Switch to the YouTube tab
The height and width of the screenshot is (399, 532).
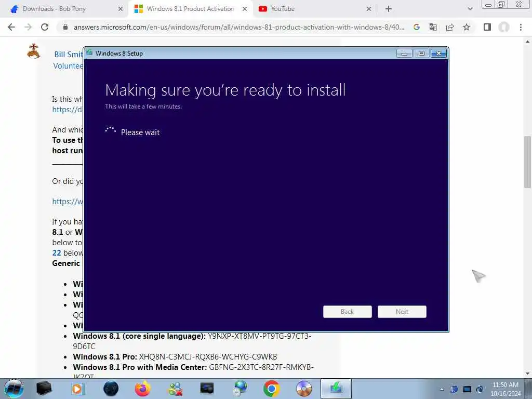click(x=282, y=9)
